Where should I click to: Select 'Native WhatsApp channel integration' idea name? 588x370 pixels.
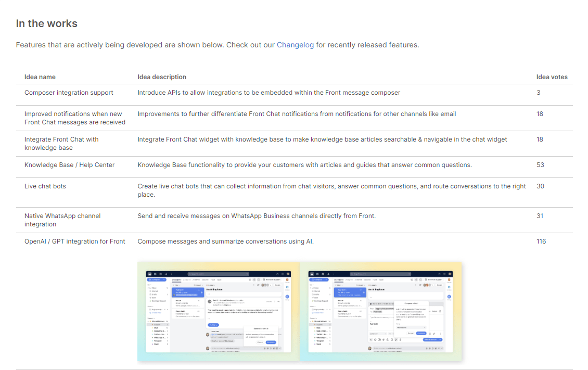pyautogui.click(x=62, y=220)
